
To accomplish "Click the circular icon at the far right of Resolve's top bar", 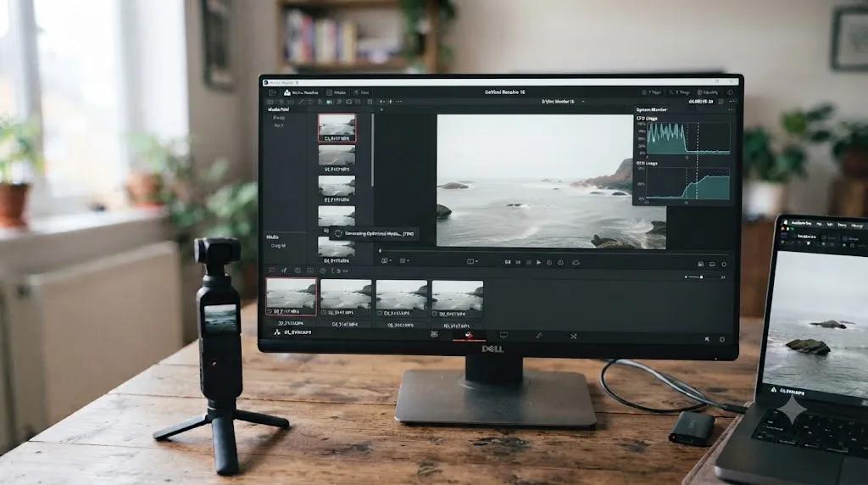I will coord(730,92).
